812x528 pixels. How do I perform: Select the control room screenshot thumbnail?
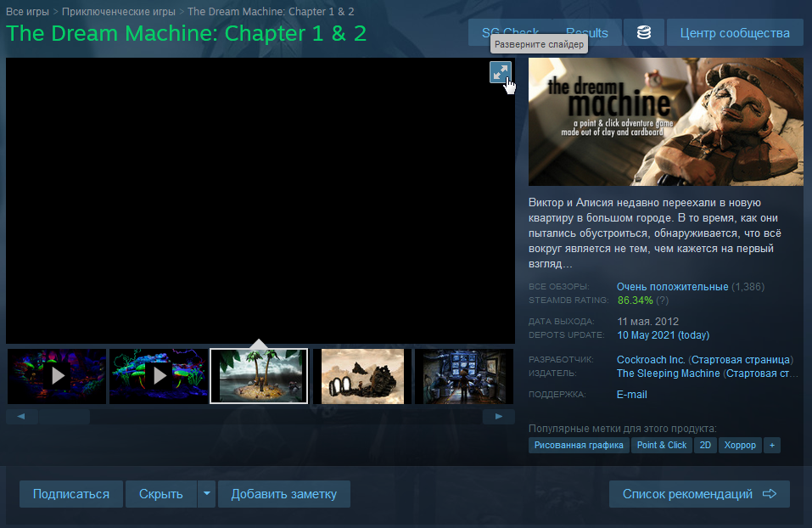(x=464, y=376)
